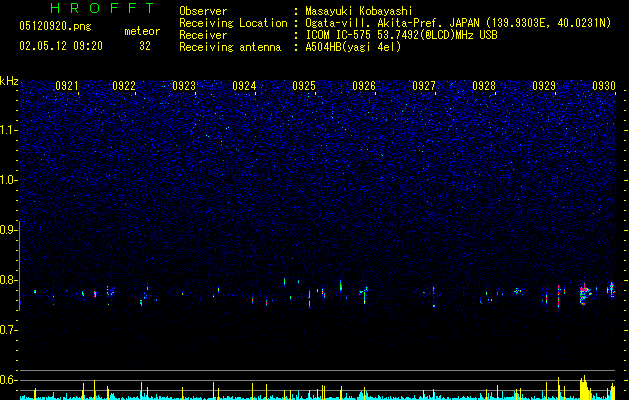Image resolution: width=629 pixels, height=400 pixels.
Task: Click the 0924 time marker
Action: [x=244, y=86]
